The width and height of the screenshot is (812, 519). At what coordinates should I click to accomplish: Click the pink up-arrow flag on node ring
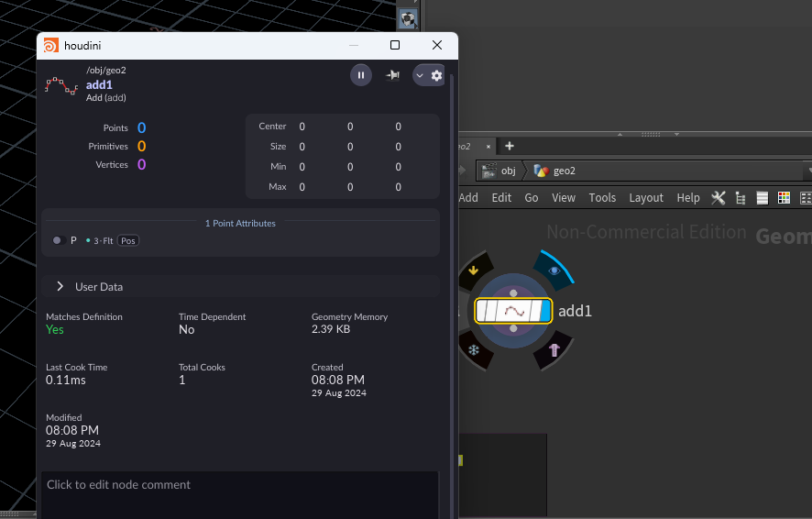tap(554, 350)
